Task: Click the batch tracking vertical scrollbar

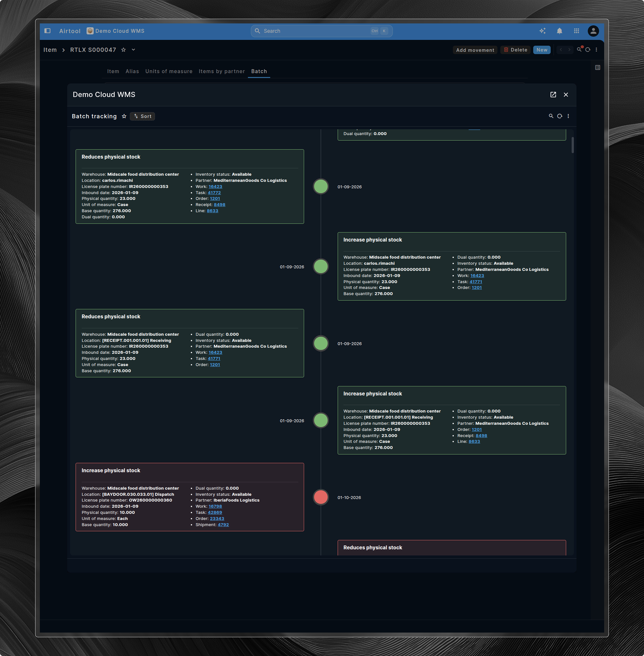Action: (572, 145)
